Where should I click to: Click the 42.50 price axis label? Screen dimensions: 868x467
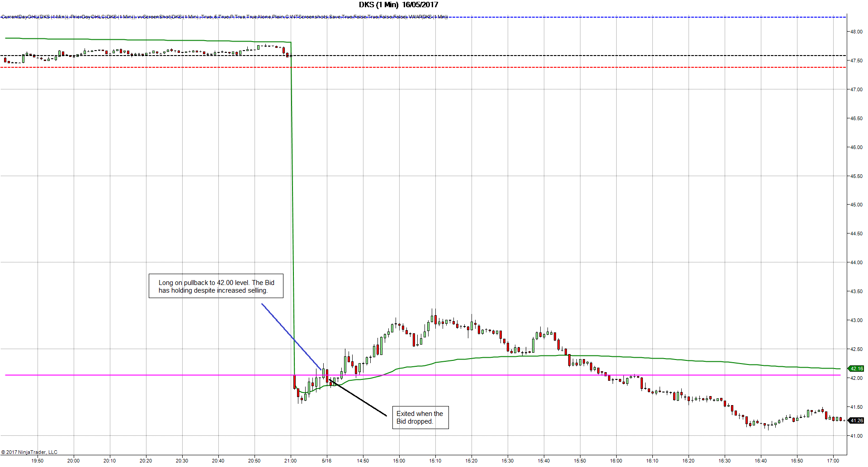[x=856, y=349]
